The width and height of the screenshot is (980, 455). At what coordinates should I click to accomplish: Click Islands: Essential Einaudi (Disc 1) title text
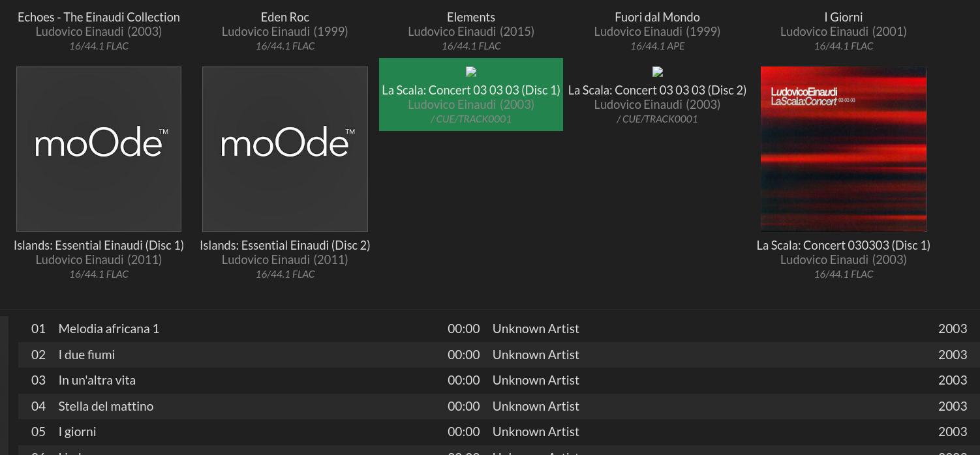pos(99,245)
